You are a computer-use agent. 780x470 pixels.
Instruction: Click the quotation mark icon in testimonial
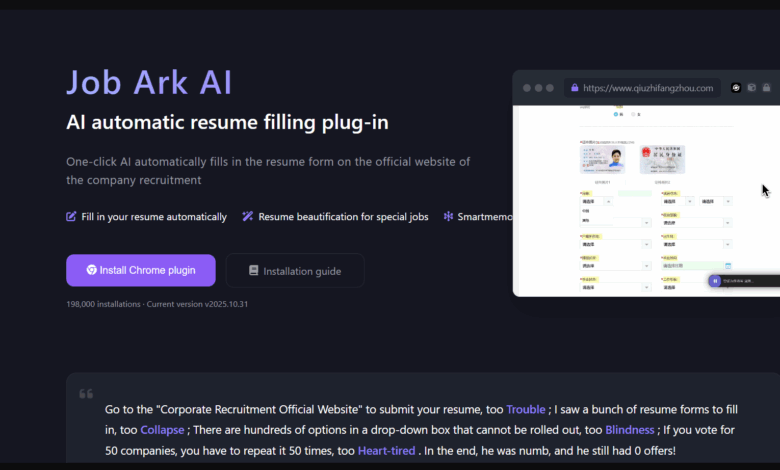[x=86, y=394]
